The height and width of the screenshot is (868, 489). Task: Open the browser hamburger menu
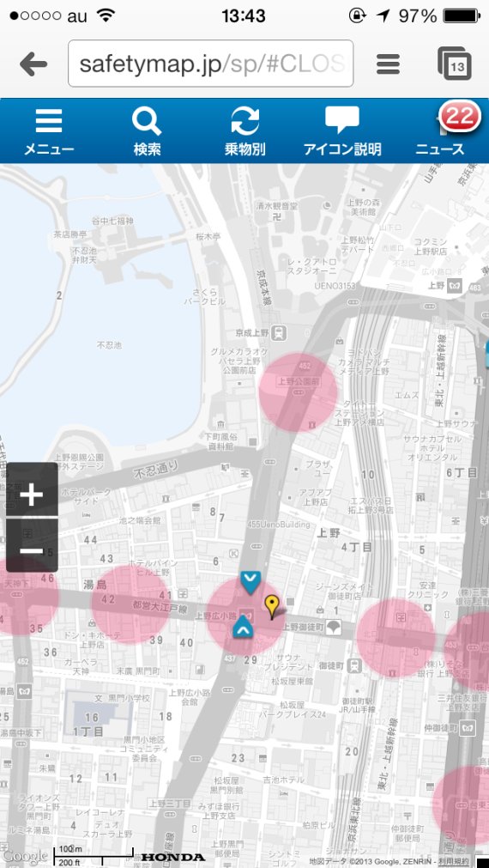[x=388, y=64]
